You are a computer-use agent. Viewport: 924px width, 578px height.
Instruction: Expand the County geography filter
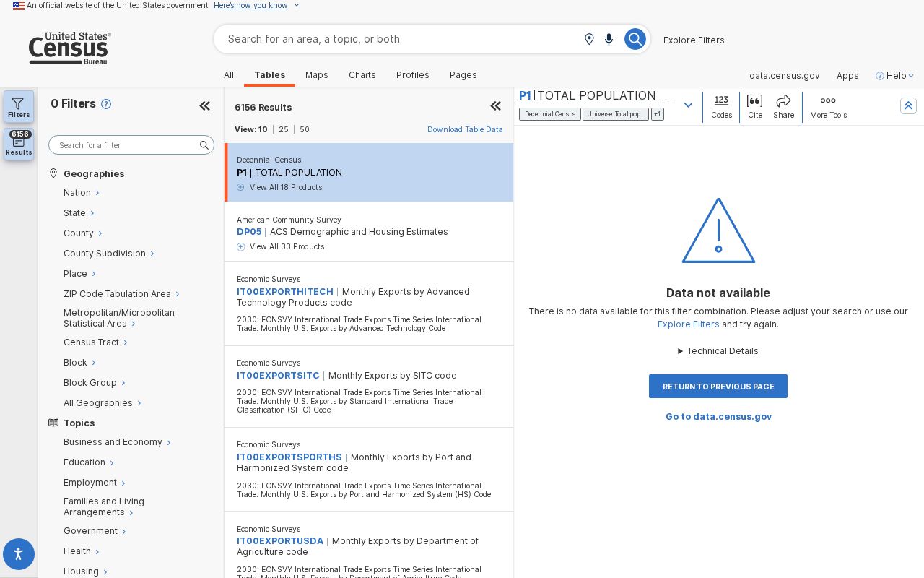pyautogui.click(x=82, y=233)
